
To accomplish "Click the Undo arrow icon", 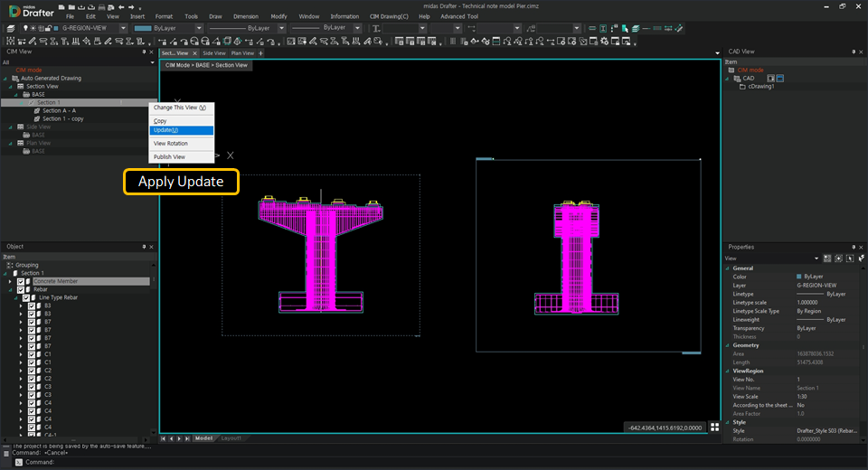I will tap(121, 7).
